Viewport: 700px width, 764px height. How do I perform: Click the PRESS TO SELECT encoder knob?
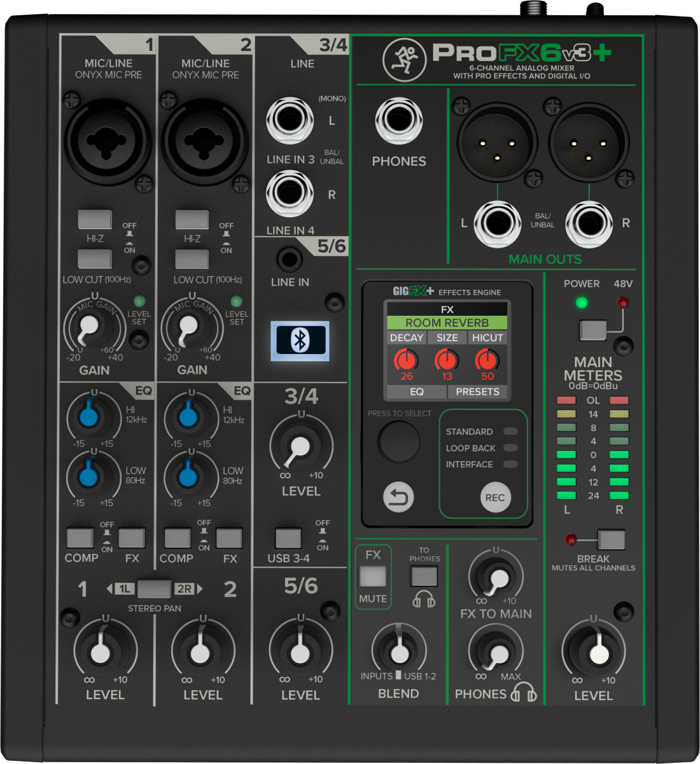click(x=399, y=441)
